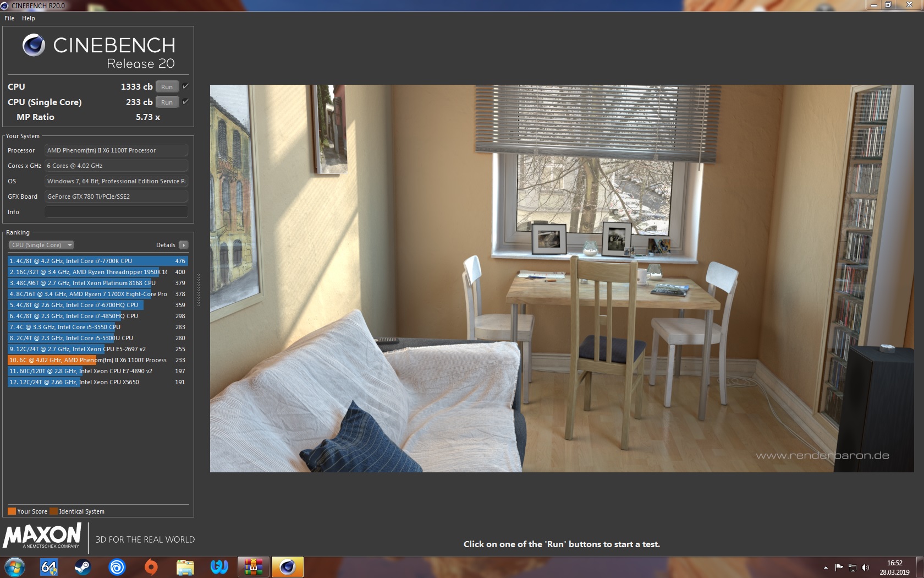This screenshot has height=578, width=924.
Task: Show hidden system tray icons
Action: tap(826, 568)
